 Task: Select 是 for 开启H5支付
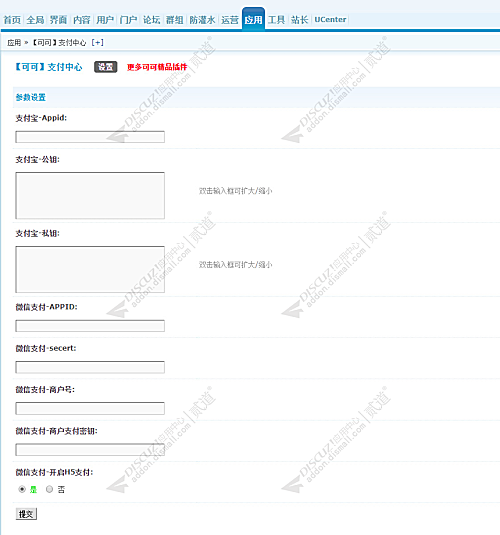(22, 489)
